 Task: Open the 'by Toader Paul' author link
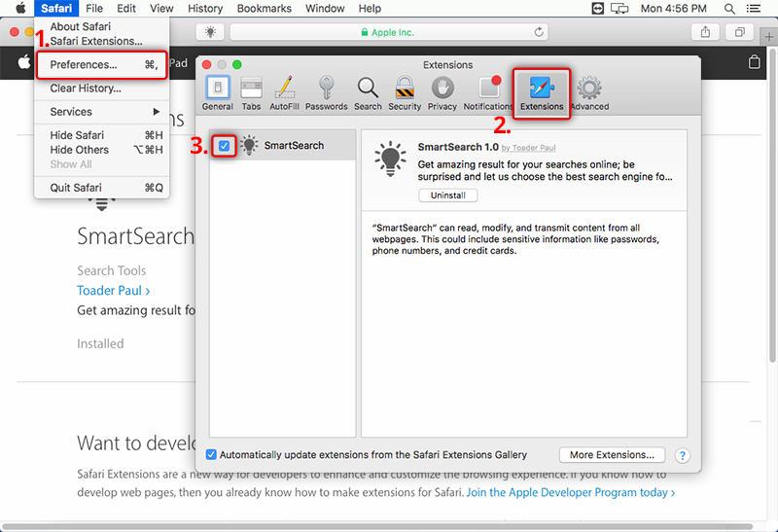coord(528,148)
